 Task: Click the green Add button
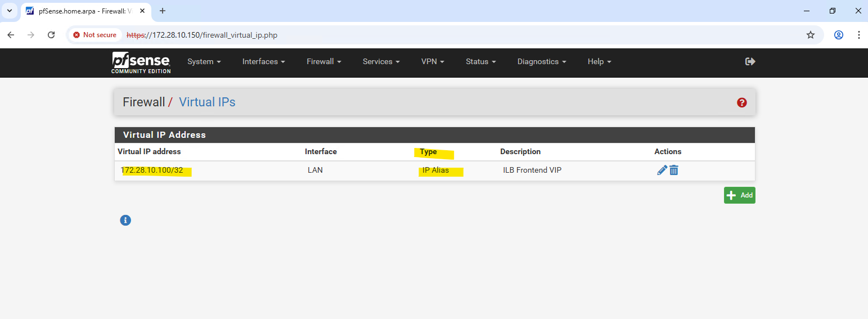click(x=739, y=195)
